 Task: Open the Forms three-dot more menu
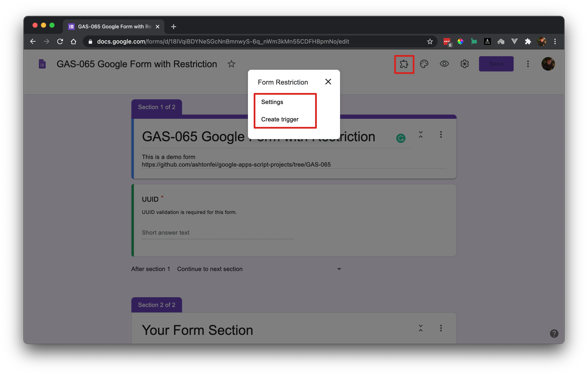click(x=528, y=64)
